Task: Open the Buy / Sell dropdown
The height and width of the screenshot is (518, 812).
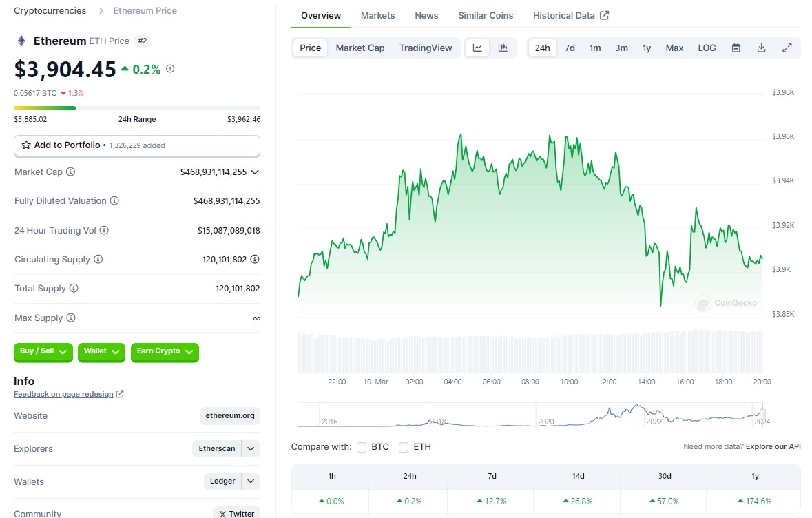Action: [x=43, y=352]
